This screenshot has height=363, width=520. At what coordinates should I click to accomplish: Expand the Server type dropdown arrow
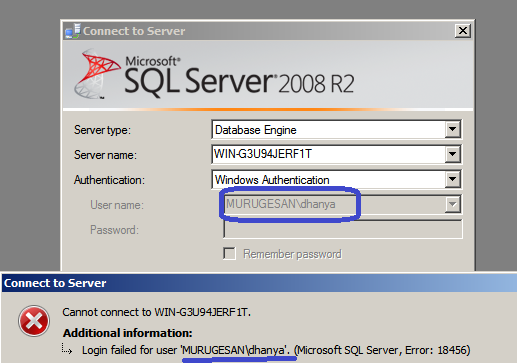(452, 129)
